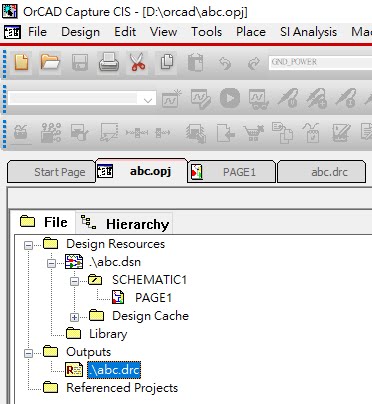
Task: Open a file with the folder icon
Action: coord(50,62)
